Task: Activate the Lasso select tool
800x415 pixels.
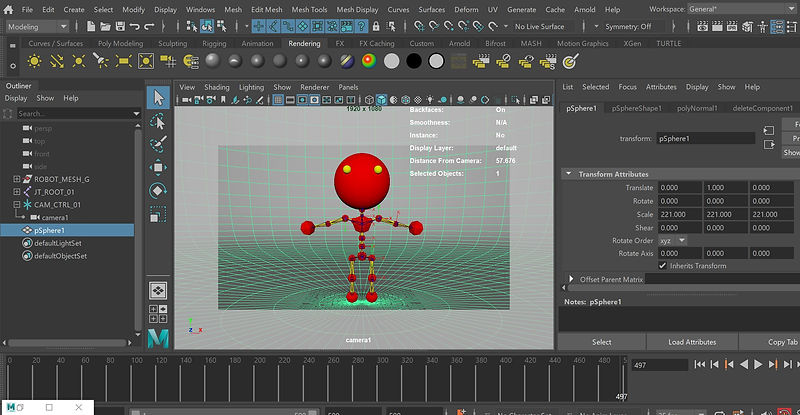Action: pyautogui.click(x=158, y=121)
